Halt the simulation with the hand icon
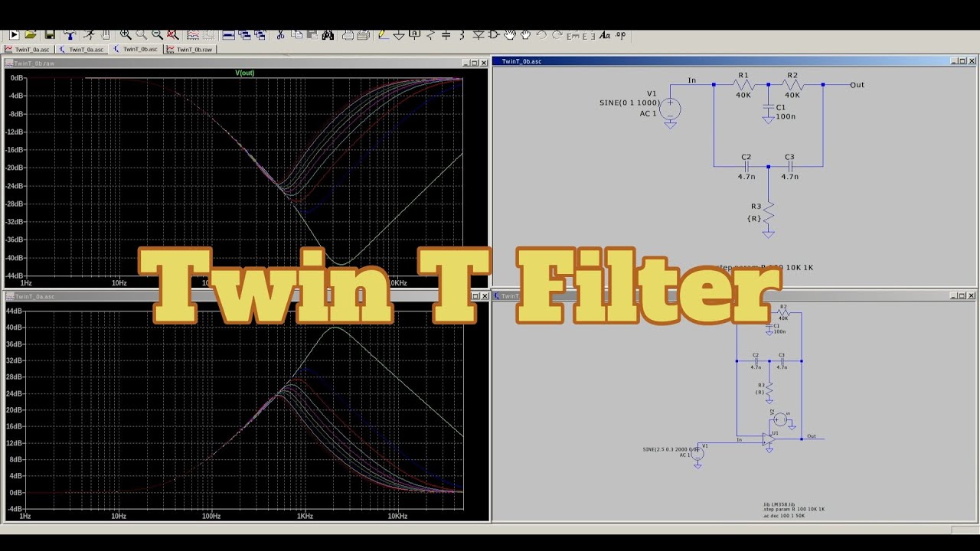This screenshot has width=980, height=551. click(106, 34)
